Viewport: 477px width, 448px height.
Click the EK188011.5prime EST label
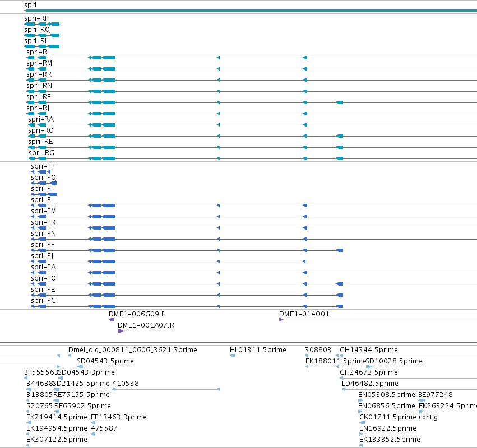(336, 361)
